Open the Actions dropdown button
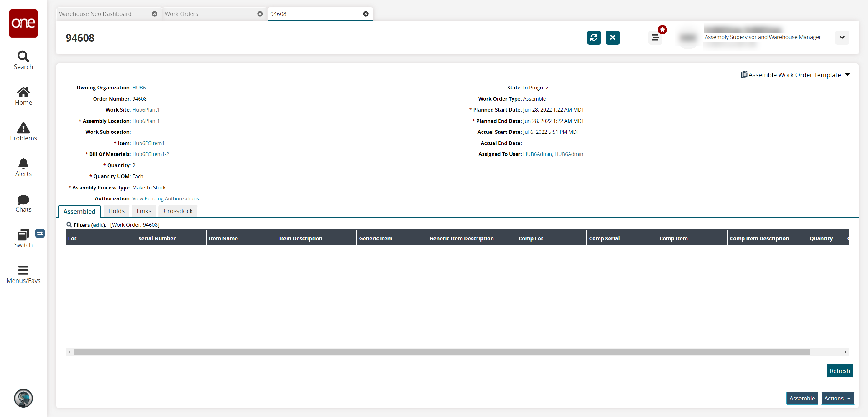This screenshot has width=868, height=417. pos(837,398)
